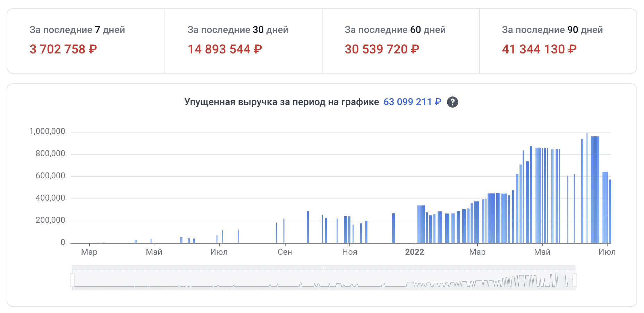Click the 41 344 130 ₽ amount

539,49
